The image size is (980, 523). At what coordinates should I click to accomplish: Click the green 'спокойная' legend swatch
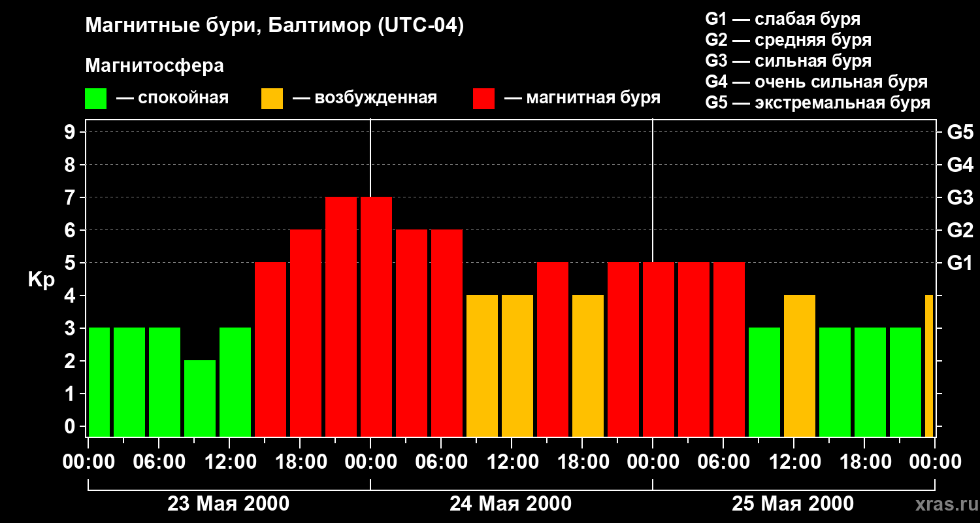click(x=95, y=99)
